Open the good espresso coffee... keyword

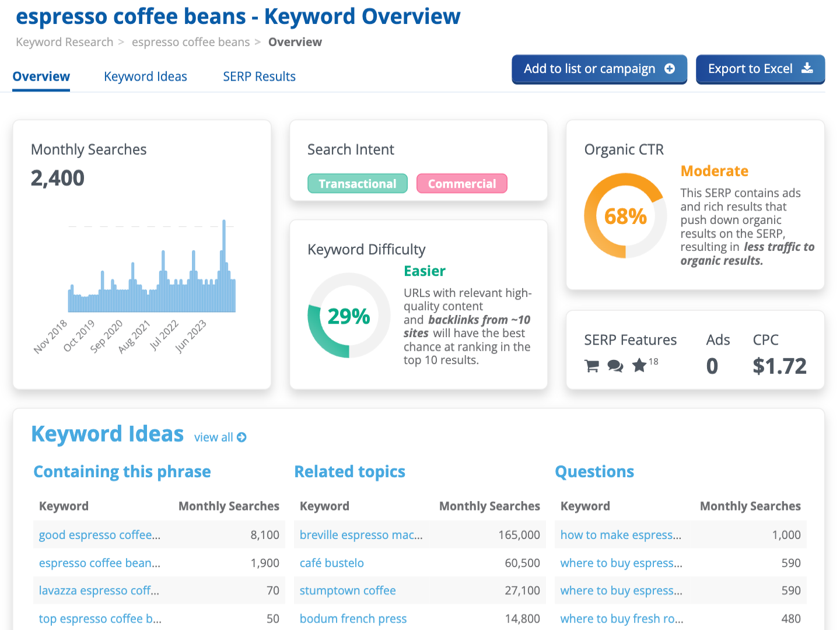99,535
